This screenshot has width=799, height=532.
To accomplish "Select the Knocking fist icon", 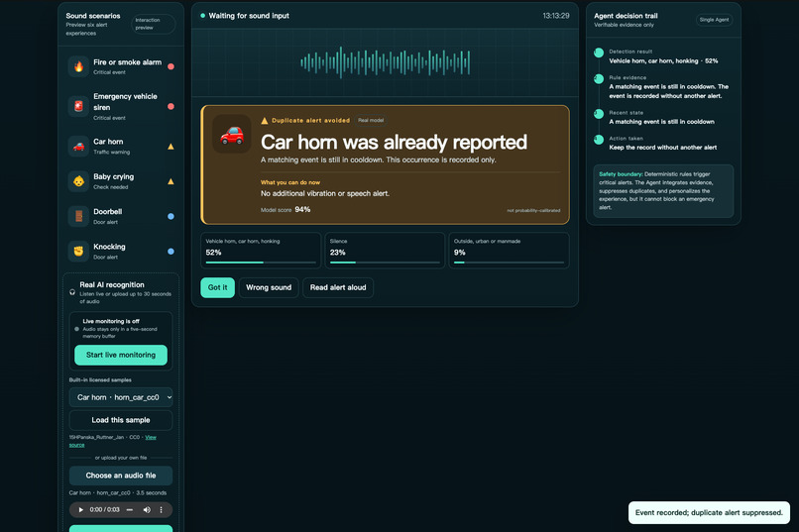I will (x=78, y=251).
